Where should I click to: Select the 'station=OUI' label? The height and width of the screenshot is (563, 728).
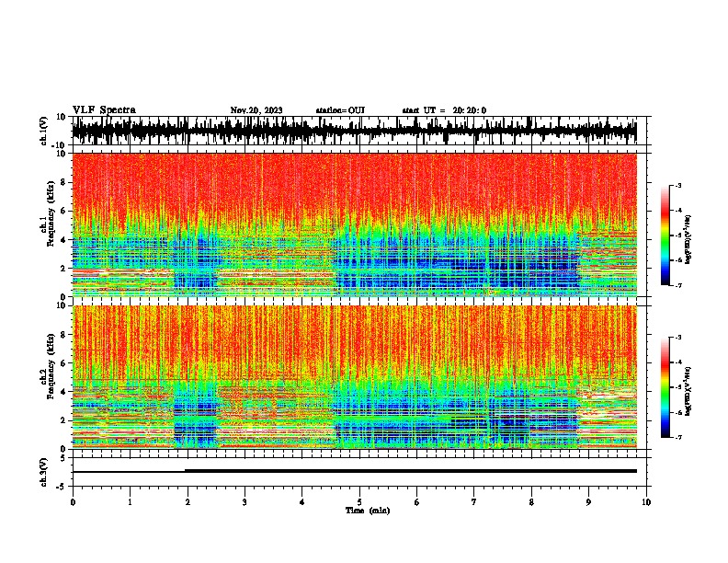click(x=340, y=110)
